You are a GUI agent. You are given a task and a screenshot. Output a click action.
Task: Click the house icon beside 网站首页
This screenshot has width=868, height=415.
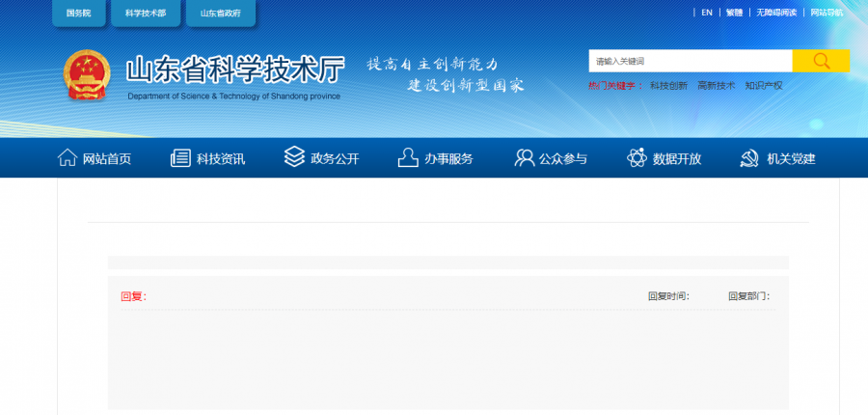pyautogui.click(x=67, y=158)
